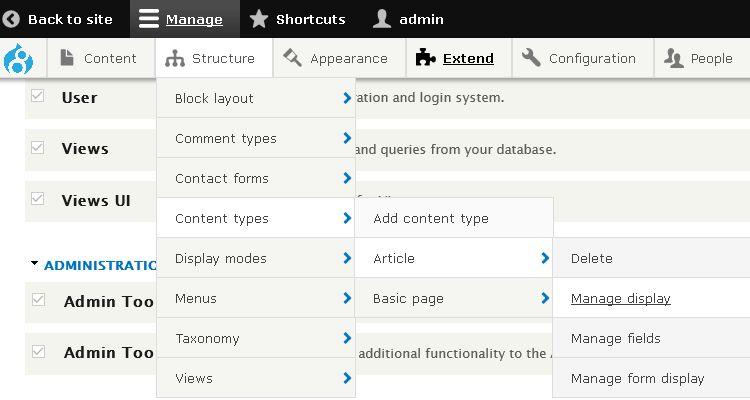Expand the Views submenu arrow
Screen dimensions: 750x400
point(347,378)
